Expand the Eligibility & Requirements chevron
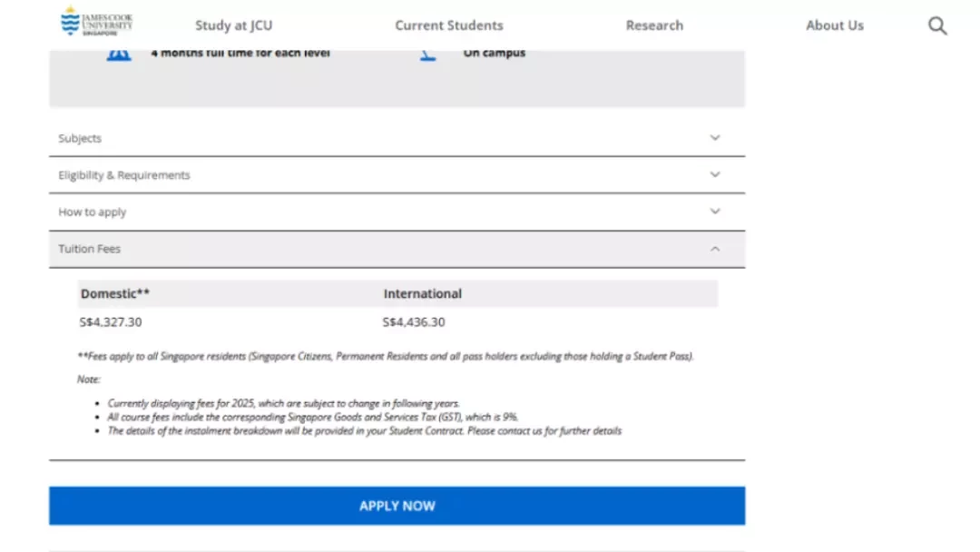Viewport: 980px width, 552px height. coord(715,174)
